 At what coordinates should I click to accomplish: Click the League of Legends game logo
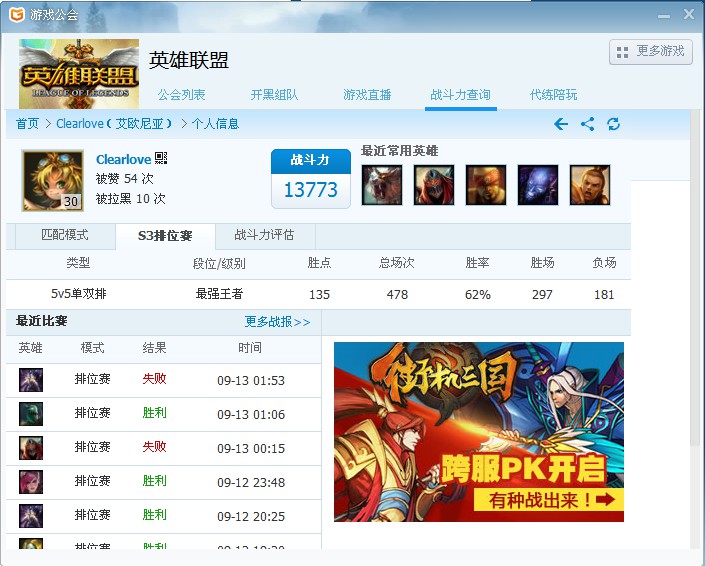79,74
